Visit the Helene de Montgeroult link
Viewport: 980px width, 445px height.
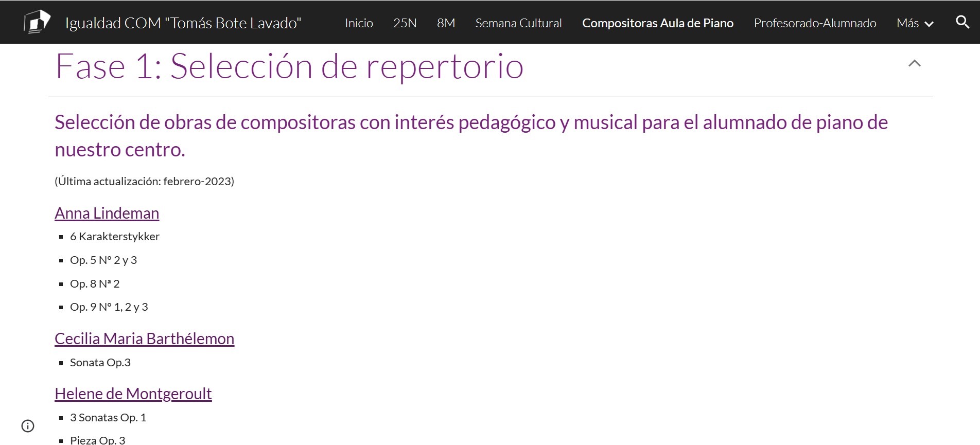pos(133,394)
